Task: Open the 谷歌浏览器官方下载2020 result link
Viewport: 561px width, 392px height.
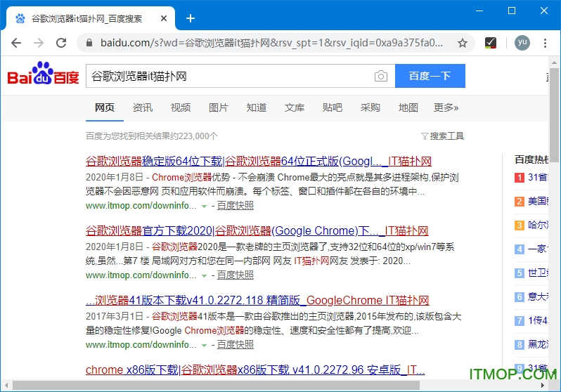Action: click(x=257, y=230)
